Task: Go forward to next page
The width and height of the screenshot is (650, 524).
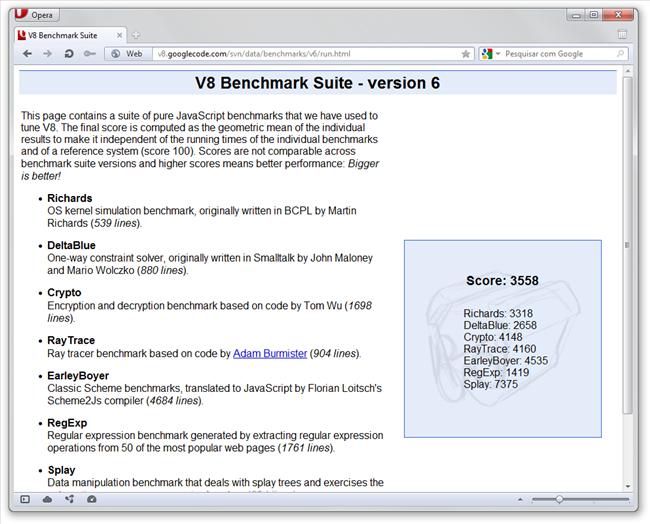Action: 47,54
